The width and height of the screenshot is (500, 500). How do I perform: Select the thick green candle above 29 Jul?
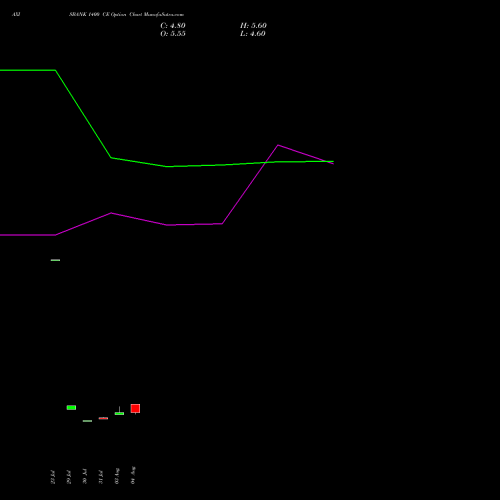pyautogui.click(x=71, y=407)
